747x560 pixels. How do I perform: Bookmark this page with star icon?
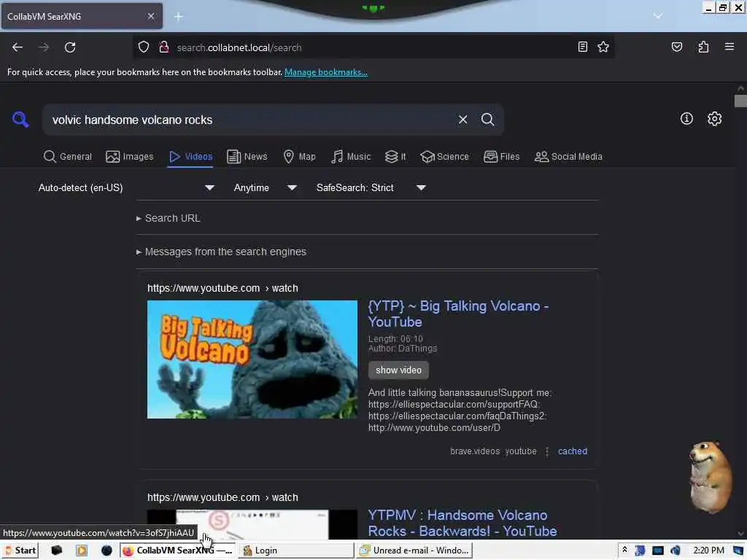coord(603,47)
